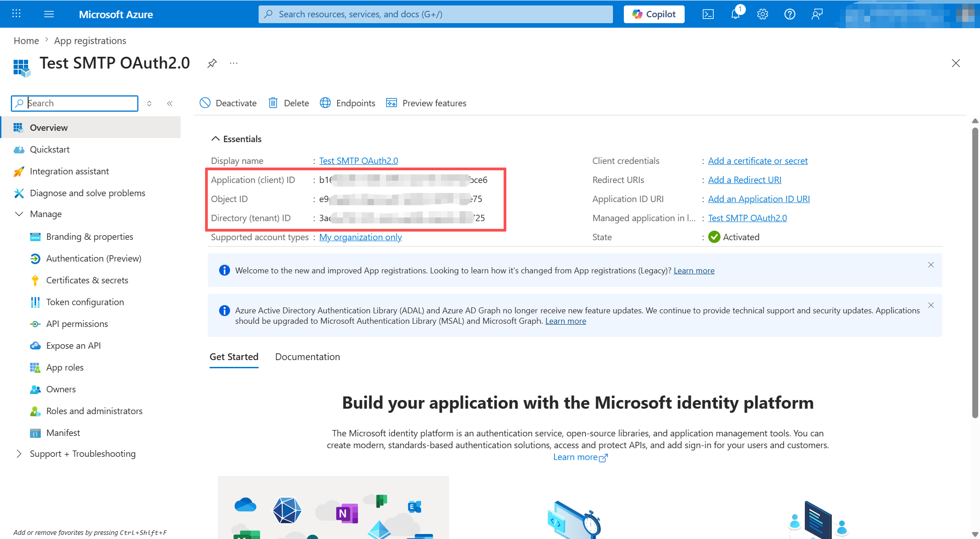The image size is (980, 539).
Task: Click Add a Redirect URI
Action: tap(745, 180)
